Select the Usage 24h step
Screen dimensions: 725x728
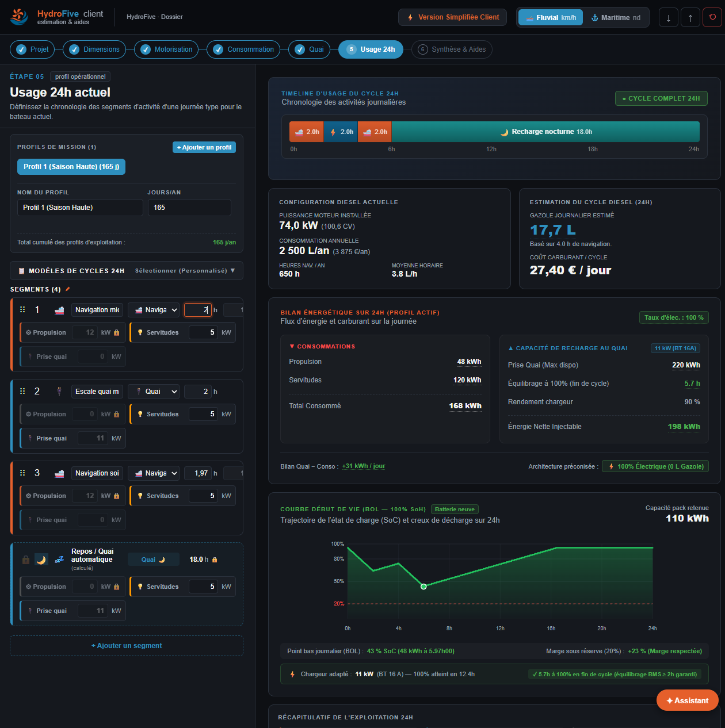(x=371, y=49)
